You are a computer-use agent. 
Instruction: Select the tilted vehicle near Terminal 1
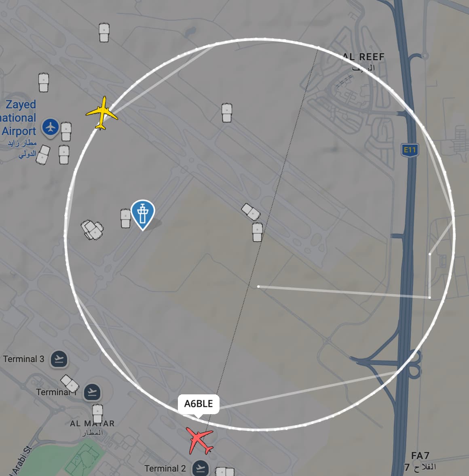point(70,383)
